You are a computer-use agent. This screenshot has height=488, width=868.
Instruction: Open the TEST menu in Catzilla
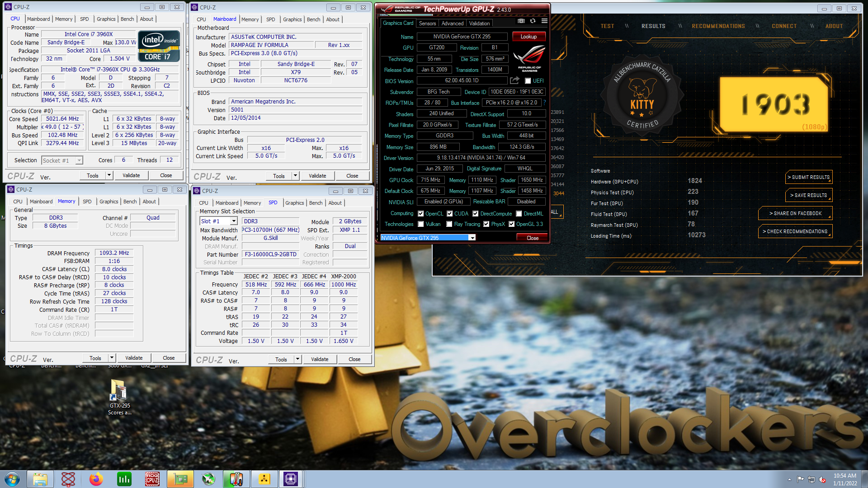coord(607,26)
